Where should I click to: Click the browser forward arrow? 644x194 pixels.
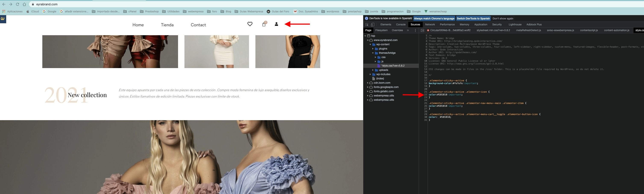[x=10, y=4]
